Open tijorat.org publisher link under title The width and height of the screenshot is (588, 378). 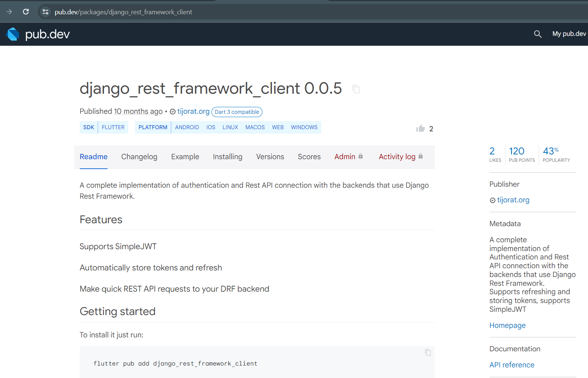coord(194,111)
